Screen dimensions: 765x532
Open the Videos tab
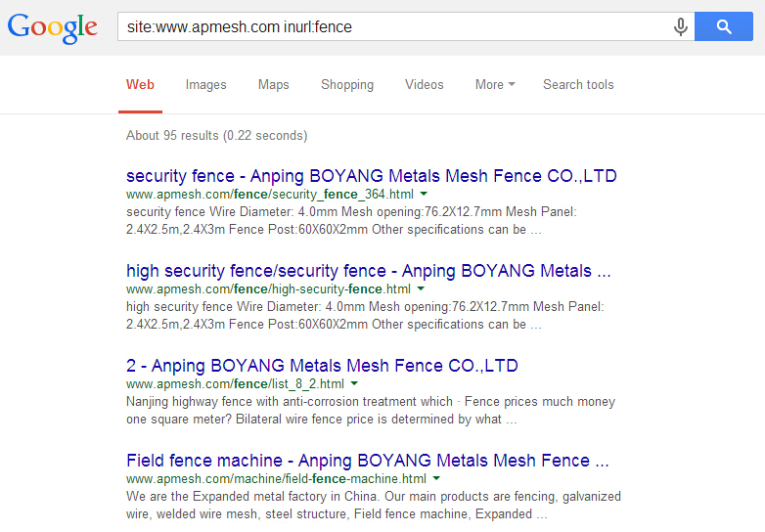coord(425,85)
